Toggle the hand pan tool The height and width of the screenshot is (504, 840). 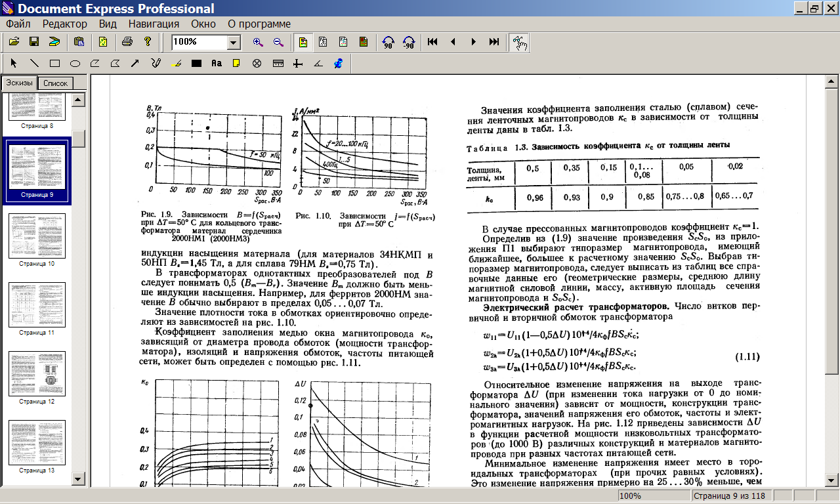pos(519,42)
